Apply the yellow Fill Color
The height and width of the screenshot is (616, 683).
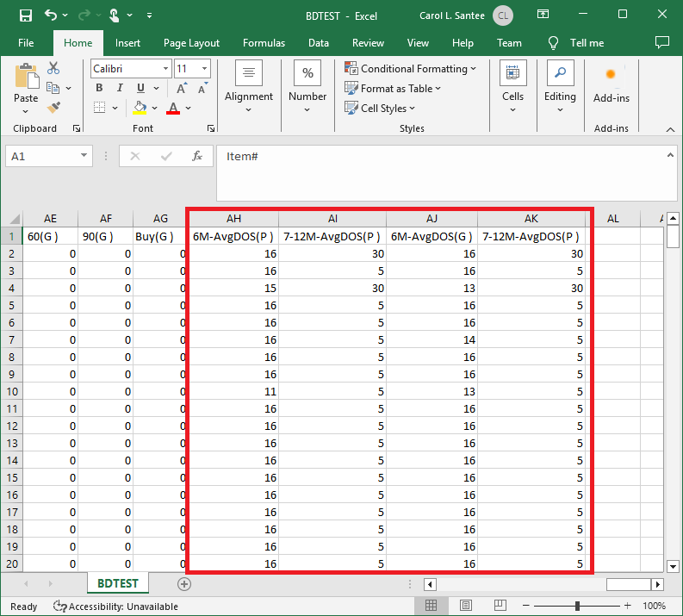tap(140, 108)
